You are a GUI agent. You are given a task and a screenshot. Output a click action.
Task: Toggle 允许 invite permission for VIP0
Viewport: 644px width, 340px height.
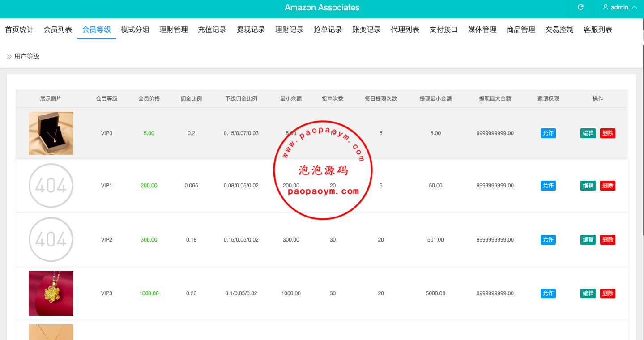click(548, 133)
